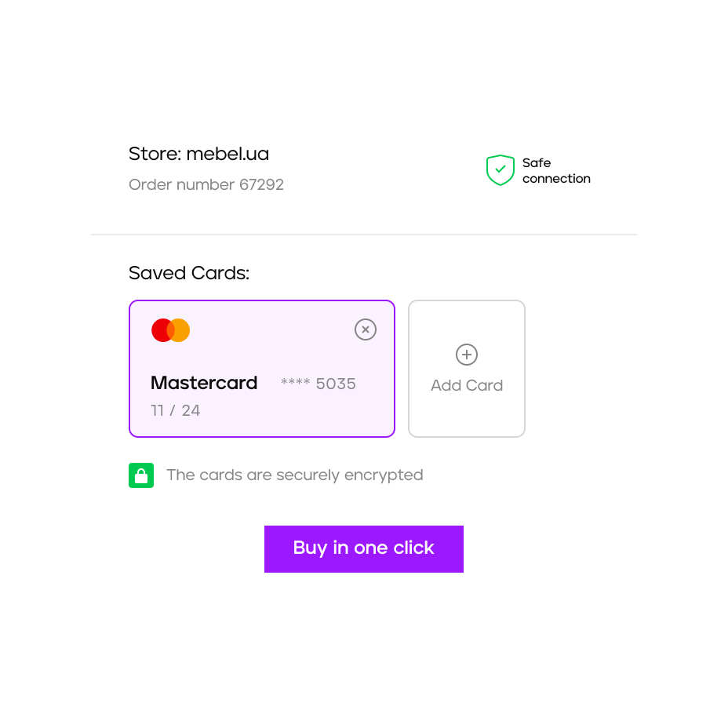Click the Saved Cards: heading
728x728 pixels.
[x=189, y=273]
